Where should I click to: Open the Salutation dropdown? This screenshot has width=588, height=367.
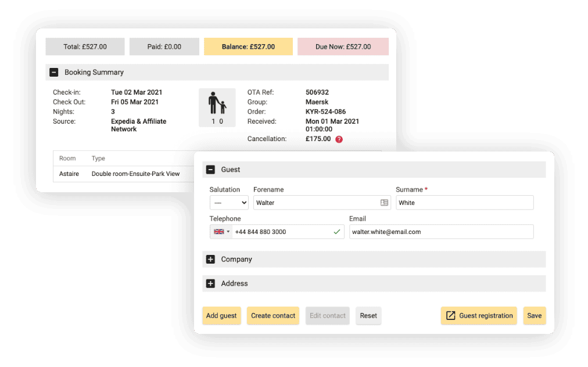coord(229,203)
